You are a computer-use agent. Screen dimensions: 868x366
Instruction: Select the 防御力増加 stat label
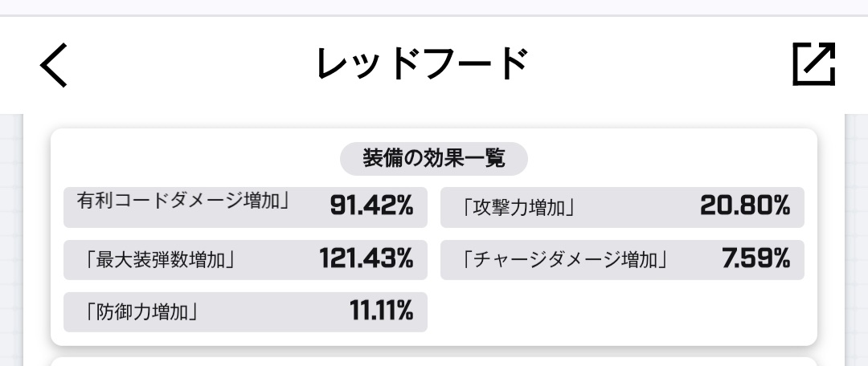[x=141, y=312]
